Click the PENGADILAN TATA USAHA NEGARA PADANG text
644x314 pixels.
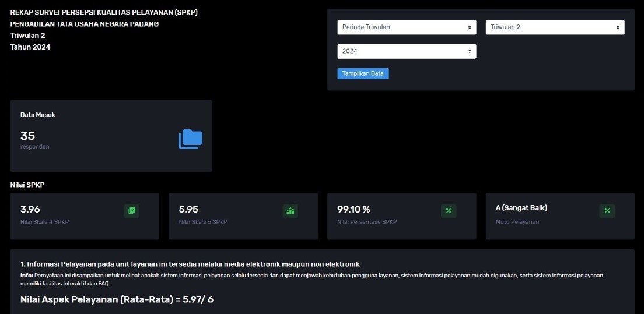pyautogui.click(x=84, y=24)
